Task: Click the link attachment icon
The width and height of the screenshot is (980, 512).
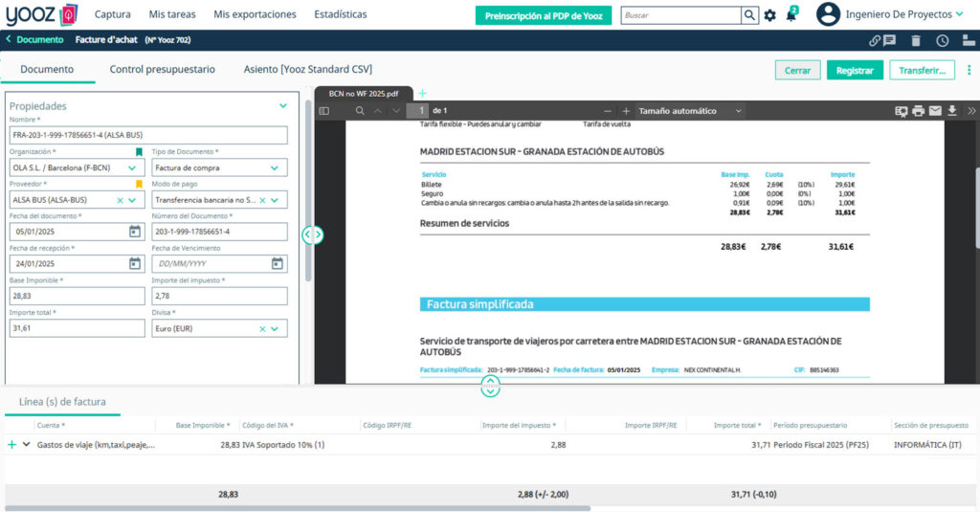Action: 875,40
